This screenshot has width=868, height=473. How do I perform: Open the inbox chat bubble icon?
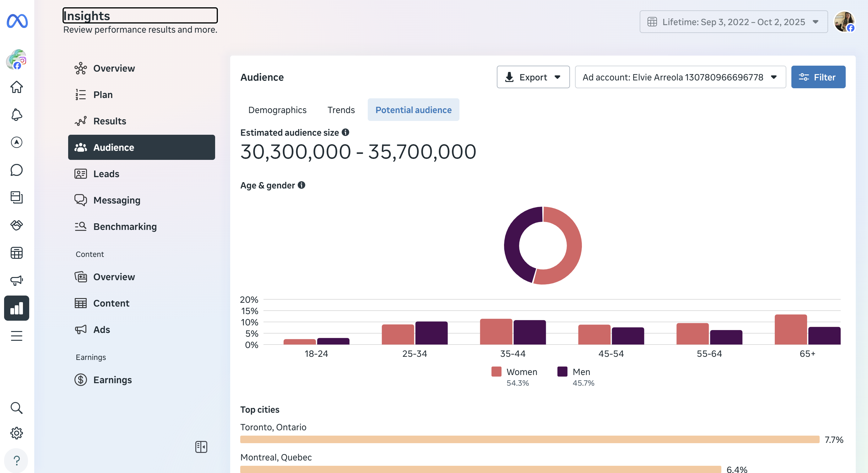(17, 170)
